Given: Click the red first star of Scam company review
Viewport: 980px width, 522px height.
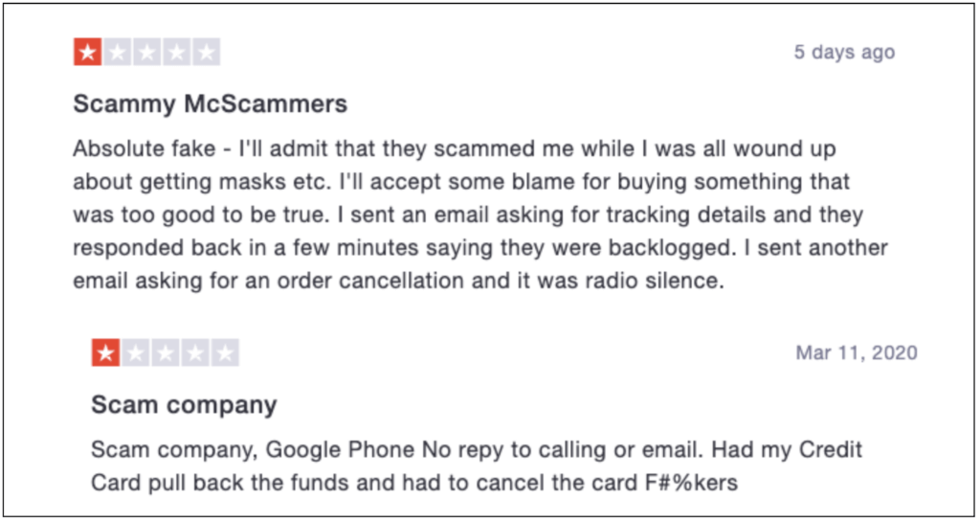Looking at the screenshot, I should (x=105, y=353).
